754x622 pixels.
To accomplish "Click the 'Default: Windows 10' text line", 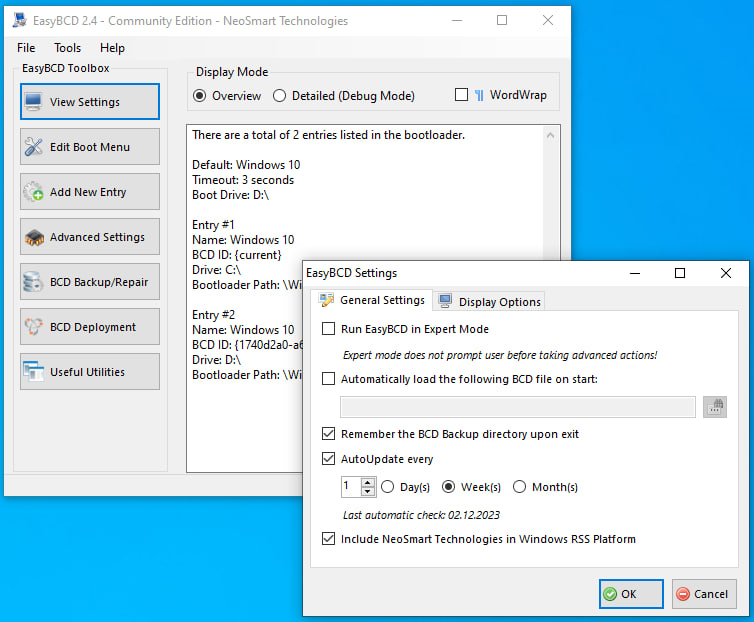I will pos(246,165).
